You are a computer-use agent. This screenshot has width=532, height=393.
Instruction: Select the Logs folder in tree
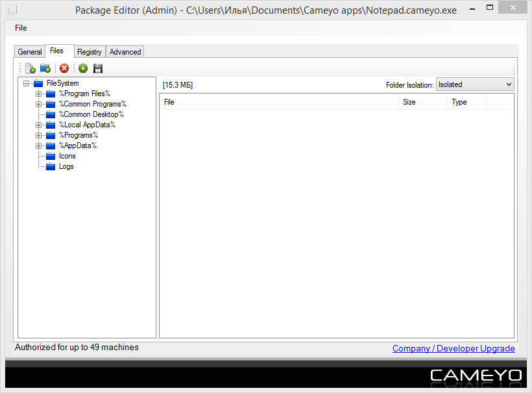66,166
